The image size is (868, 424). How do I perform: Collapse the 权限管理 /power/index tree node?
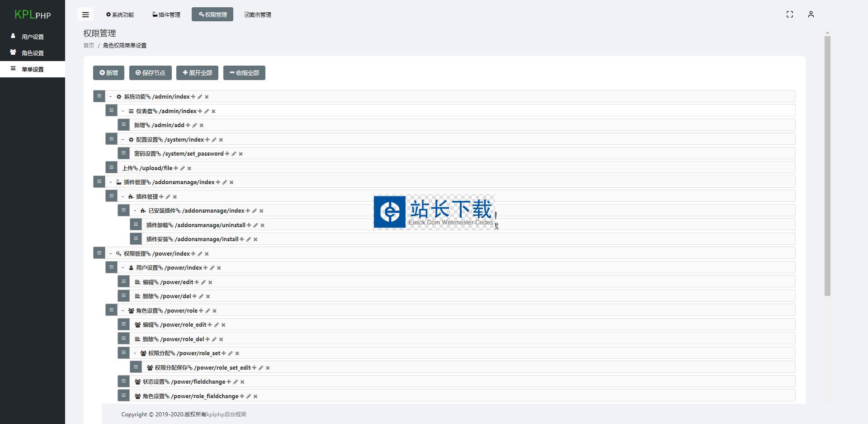click(x=110, y=253)
